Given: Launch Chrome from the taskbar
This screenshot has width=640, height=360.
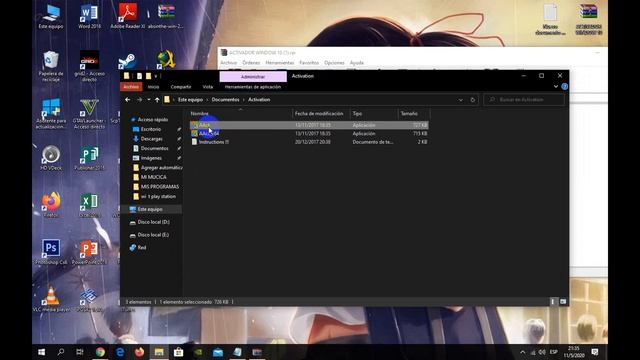Looking at the screenshot, I should pos(100,352).
